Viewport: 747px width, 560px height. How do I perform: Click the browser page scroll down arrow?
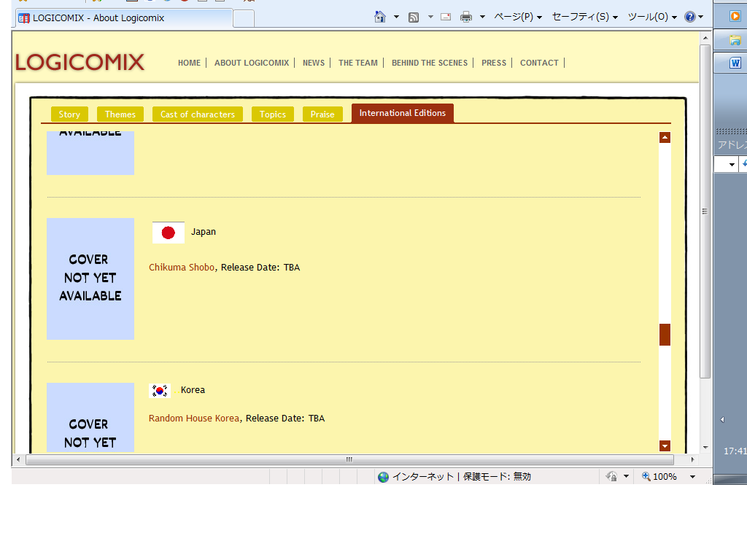coord(705,448)
